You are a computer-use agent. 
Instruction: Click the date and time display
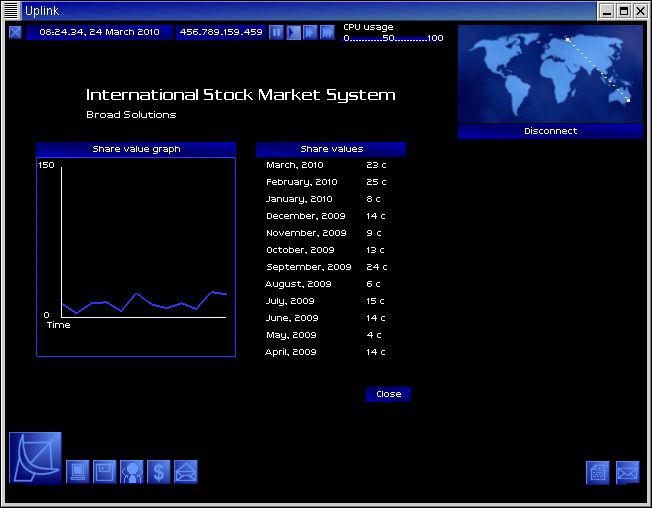tap(99, 32)
